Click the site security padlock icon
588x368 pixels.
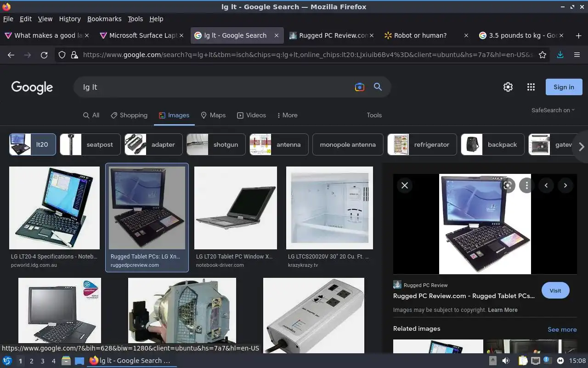click(x=74, y=55)
